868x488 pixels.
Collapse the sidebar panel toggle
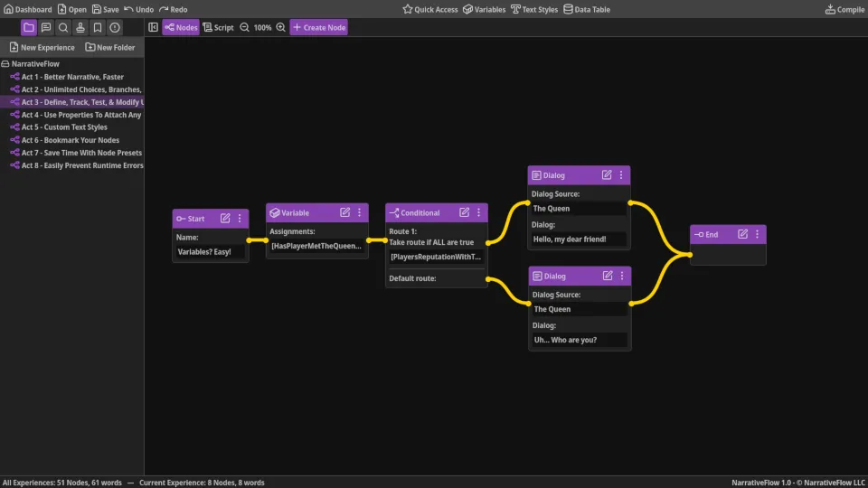(153, 28)
